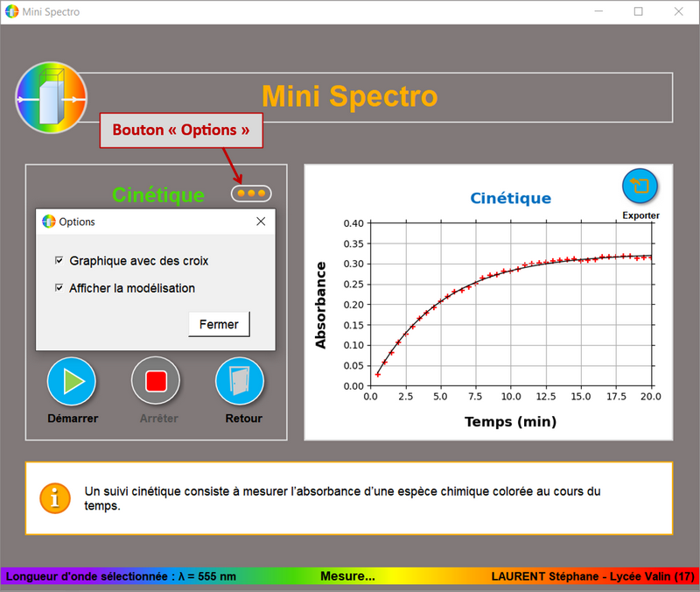Click the orange information icon

(55, 498)
